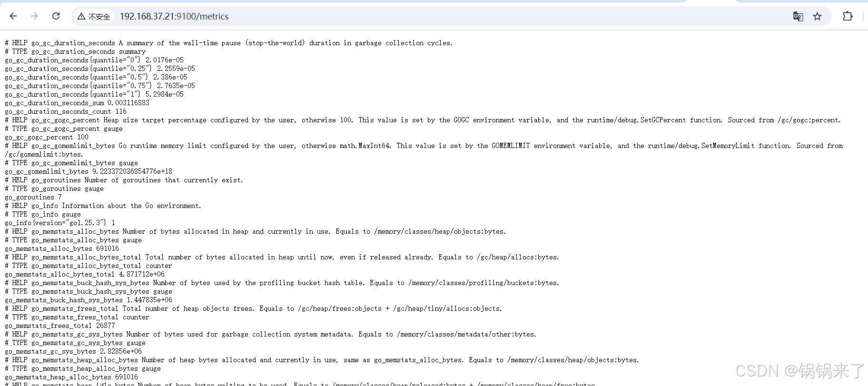The height and width of the screenshot is (386, 868).
Task: Click the HELP line for go_memstats_gc_sys_bytes
Action: coord(270,334)
